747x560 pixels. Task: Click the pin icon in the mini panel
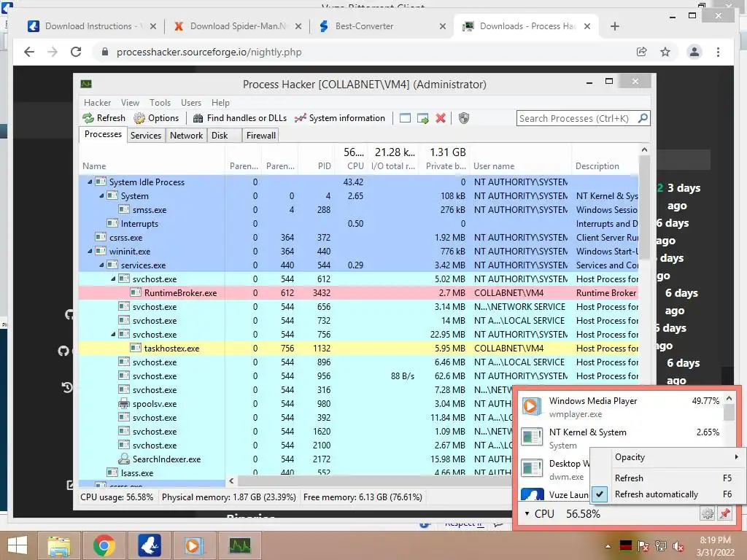tap(724, 514)
